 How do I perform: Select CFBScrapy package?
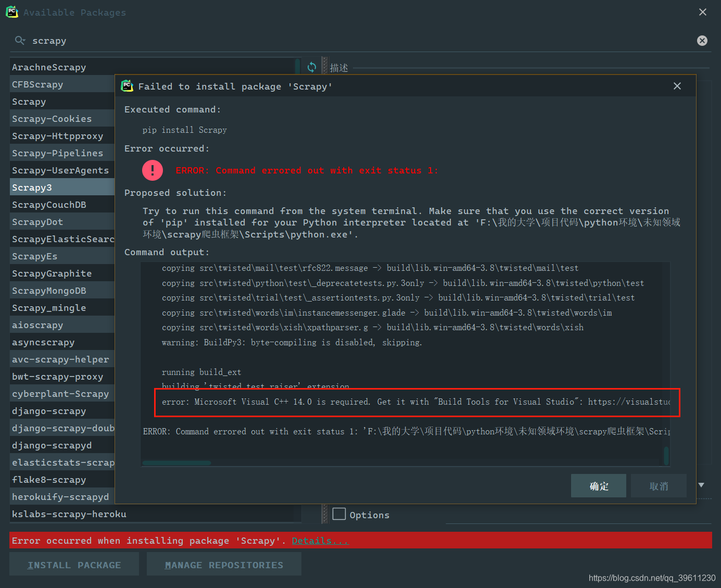click(62, 84)
